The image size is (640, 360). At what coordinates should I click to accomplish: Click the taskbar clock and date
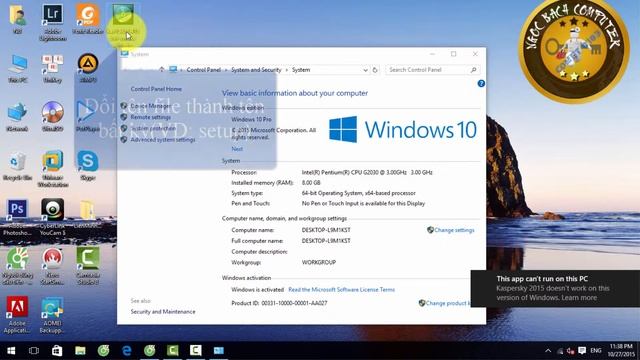622,351
